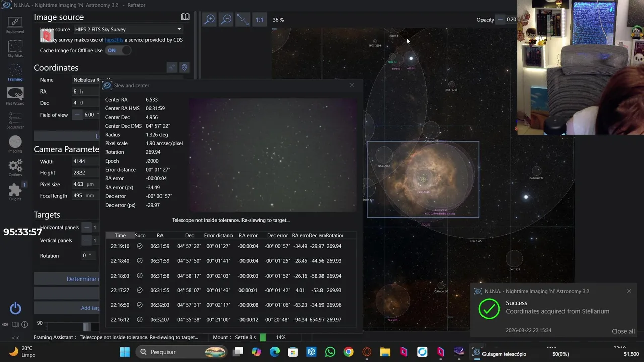Screen dimensions: 644x362
Task: Open WhatsApp from the taskbar
Action: [x=330, y=352]
